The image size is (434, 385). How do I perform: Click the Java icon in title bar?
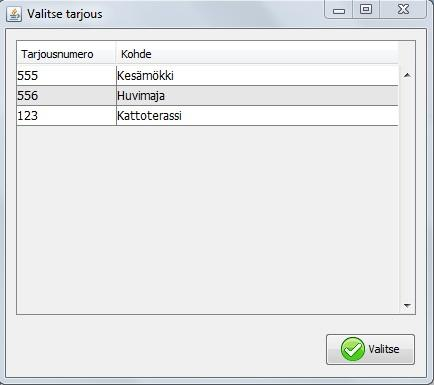[14, 14]
